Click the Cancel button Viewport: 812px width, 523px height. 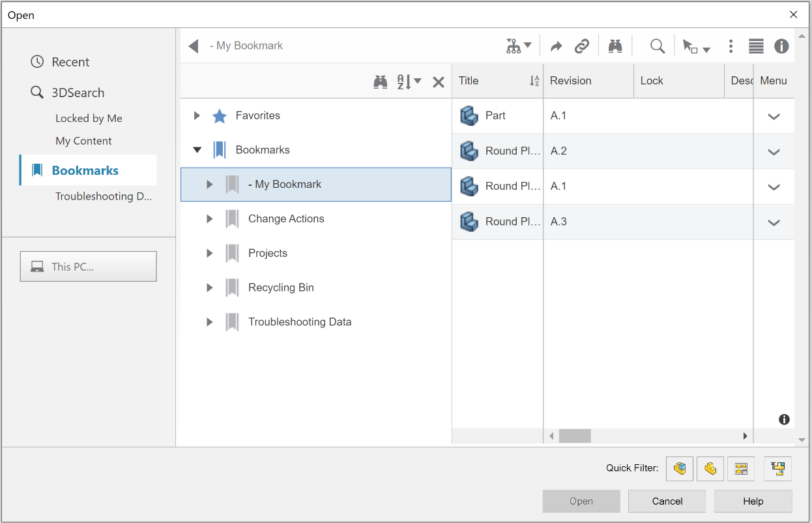click(x=667, y=501)
